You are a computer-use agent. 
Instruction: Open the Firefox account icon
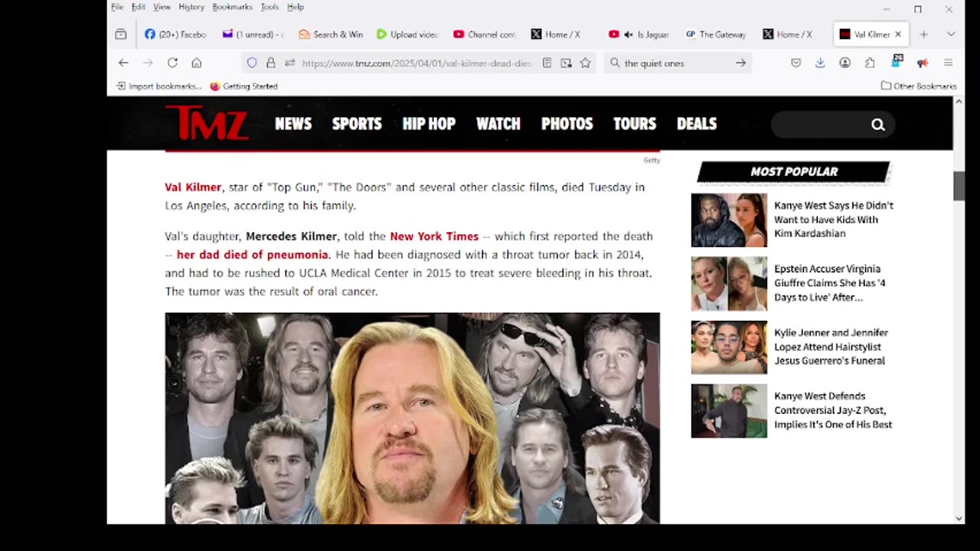click(x=844, y=63)
